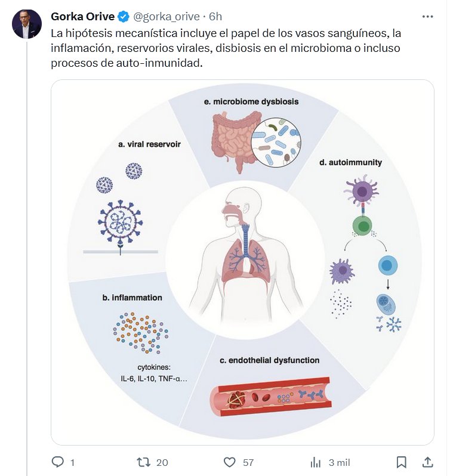Open Gorka Orive's profile avatar
This screenshot has height=476, width=450.
coord(27,24)
